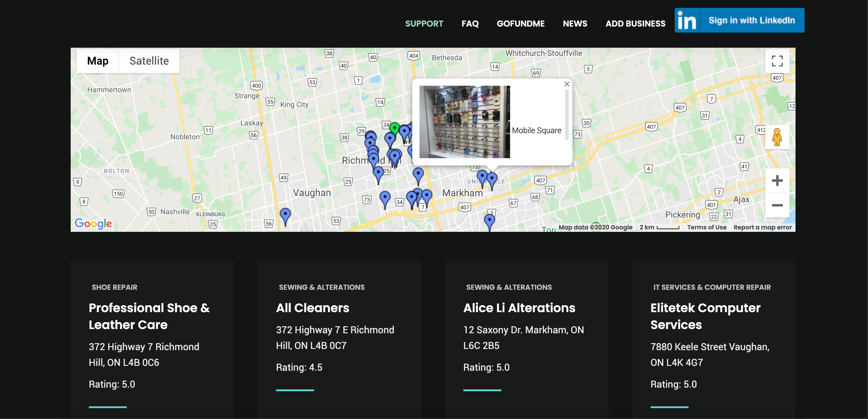Open the FAQ page

click(x=470, y=24)
